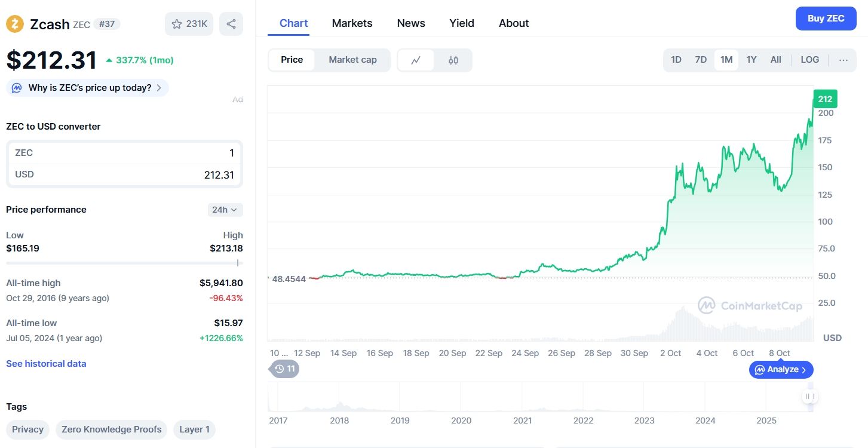
Task: Click the green 212 current price label
Action: tap(825, 99)
